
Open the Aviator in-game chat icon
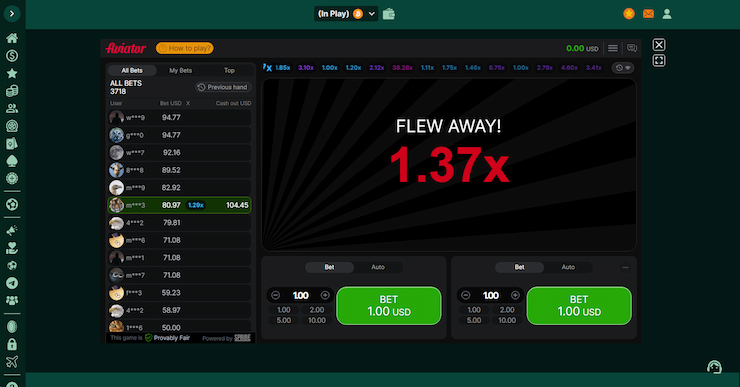click(x=632, y=48)
